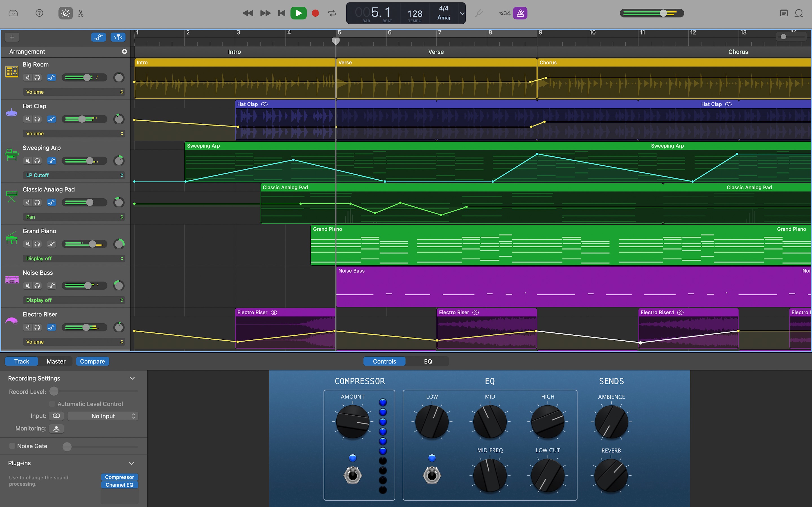Screen dimensions: 812x507
Task: Click the Compare button in bottom panel
Action: coord(92,361)
